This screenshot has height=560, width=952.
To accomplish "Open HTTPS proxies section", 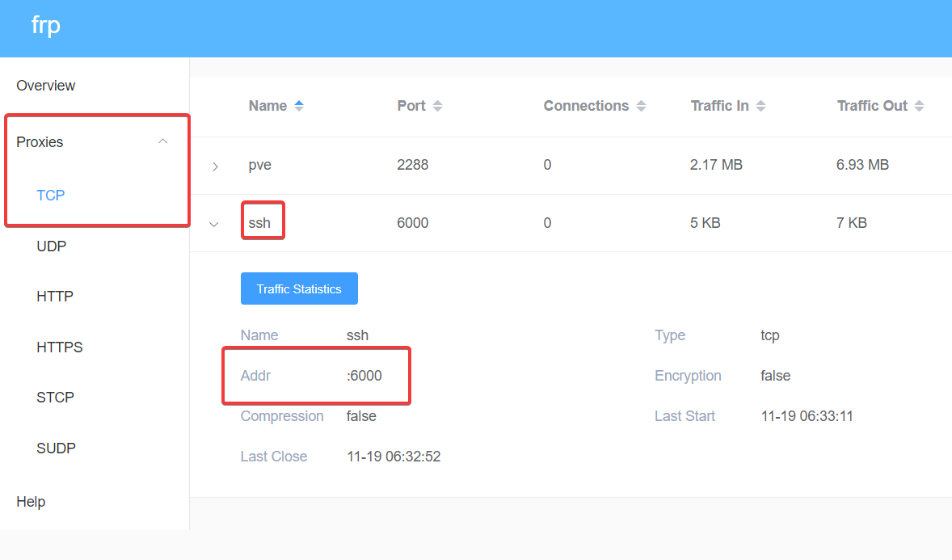I will click(60, 347).
